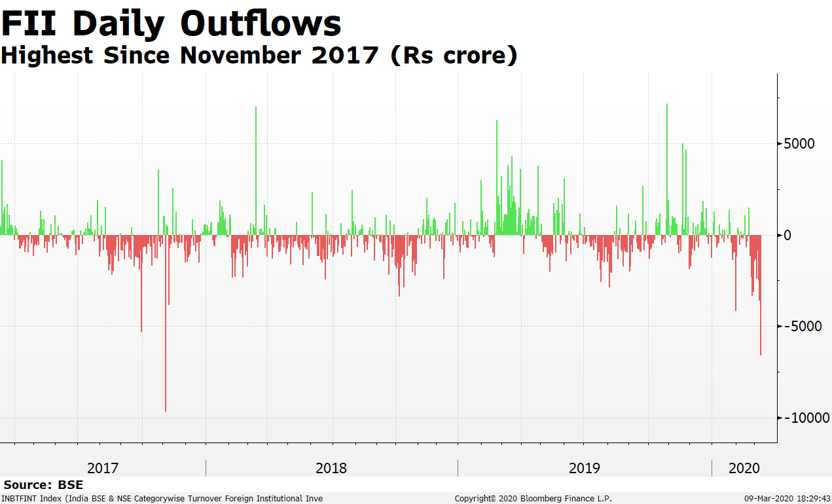
Task: Click the Bloomberg Finance L.P. copyright notice
Action: pos(534,499)
